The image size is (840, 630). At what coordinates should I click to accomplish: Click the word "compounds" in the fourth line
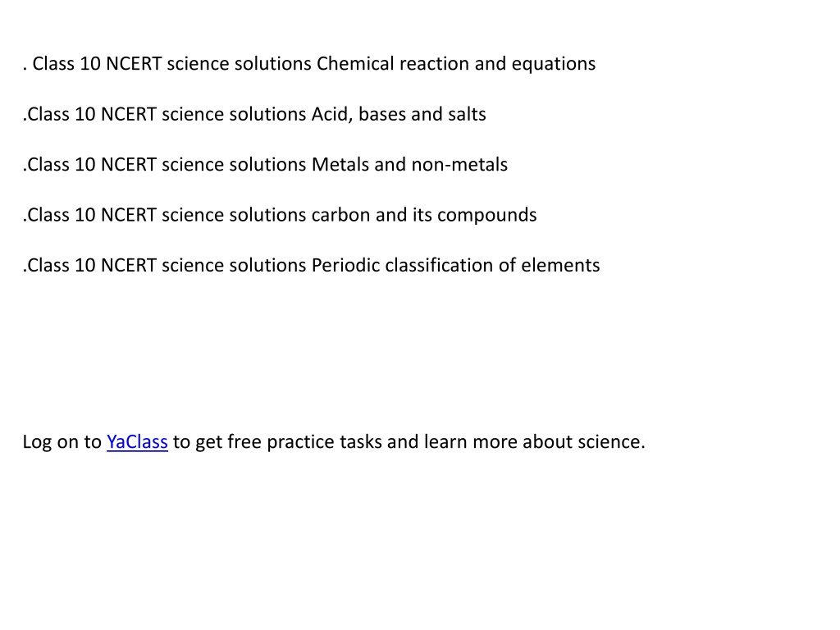(487, 215)
